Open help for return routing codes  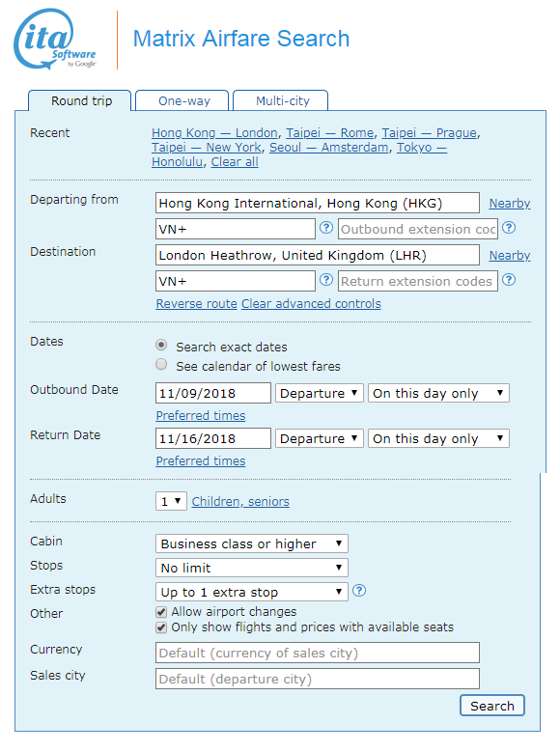point(326,280)
